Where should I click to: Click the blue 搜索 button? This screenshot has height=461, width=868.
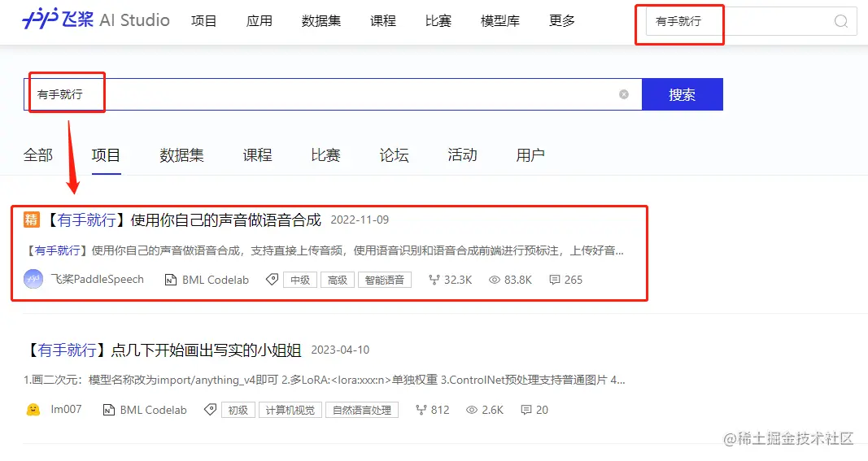pos(682,94)
